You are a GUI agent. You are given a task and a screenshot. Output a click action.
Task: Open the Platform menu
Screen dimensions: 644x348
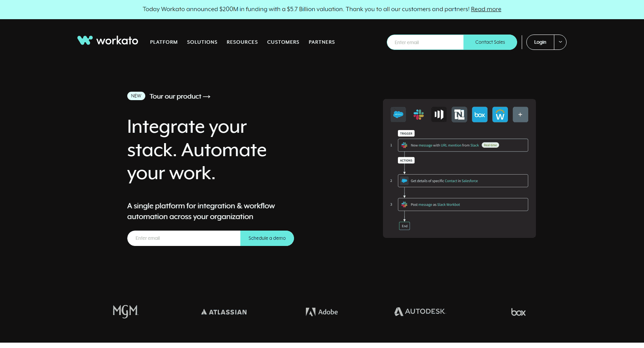[164, 42]
